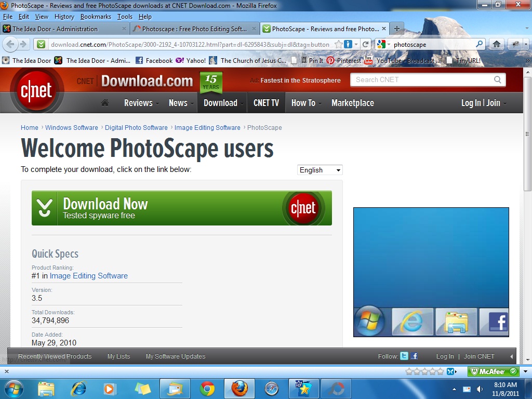The image size is (532, 399).
Task: Go to CNET home via the house icon
Action: click(x=105, y=103)
